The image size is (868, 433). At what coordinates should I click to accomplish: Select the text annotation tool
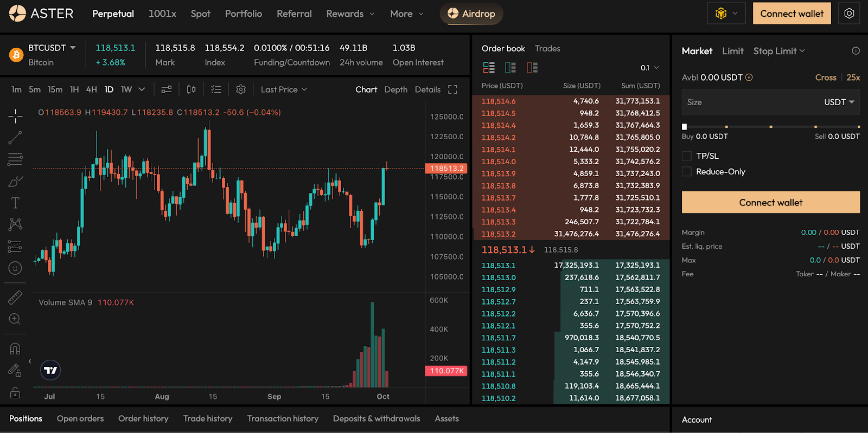click(x=15, y=203)
